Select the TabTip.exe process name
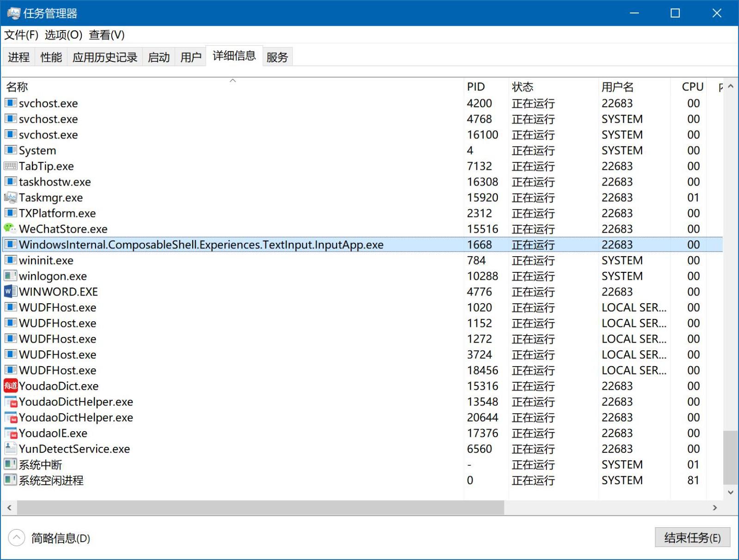Image resolution: width=739 pixels, height=560 pixels. pos(46,166)
